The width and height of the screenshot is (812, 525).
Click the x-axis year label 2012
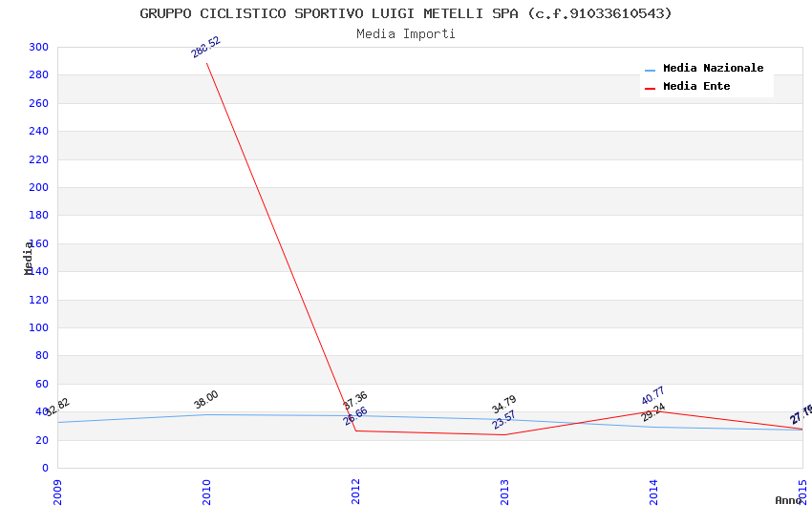[355, 492]
